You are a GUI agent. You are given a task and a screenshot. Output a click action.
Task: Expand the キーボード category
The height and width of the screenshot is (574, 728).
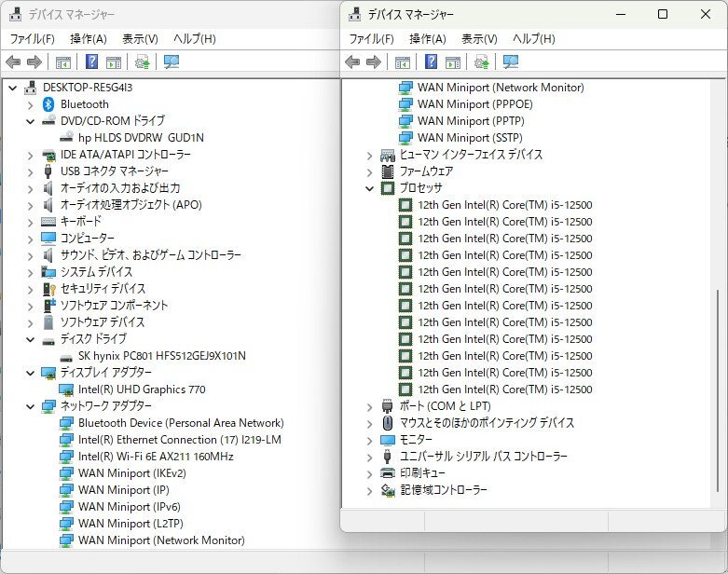point(30,222)
